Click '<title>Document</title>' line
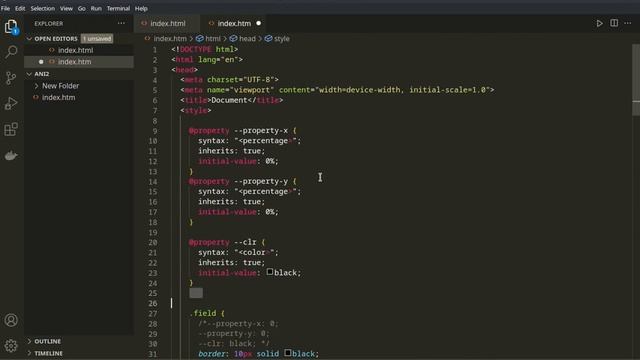Image resolution: width=640 pixels, height=360 pixels. [232, 100]
